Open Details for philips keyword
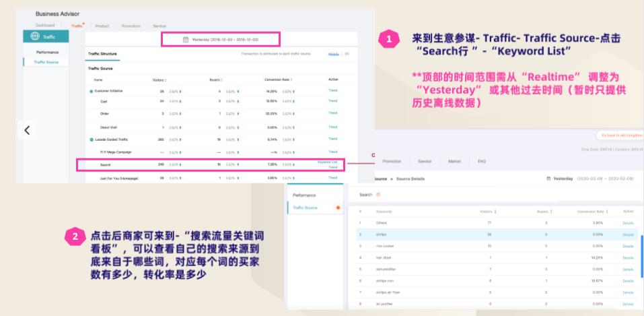The image size is (644, 316). 628,234
